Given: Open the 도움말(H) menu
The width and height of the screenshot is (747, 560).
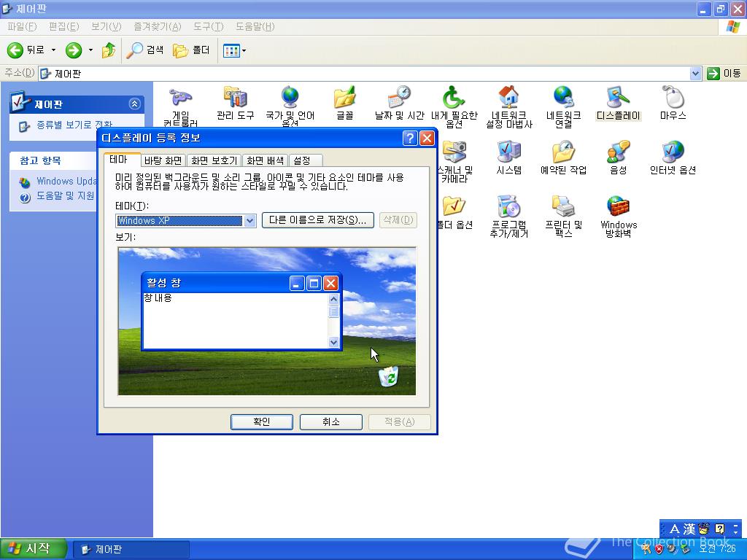Looking at the screenshot, I should [255, 27].
